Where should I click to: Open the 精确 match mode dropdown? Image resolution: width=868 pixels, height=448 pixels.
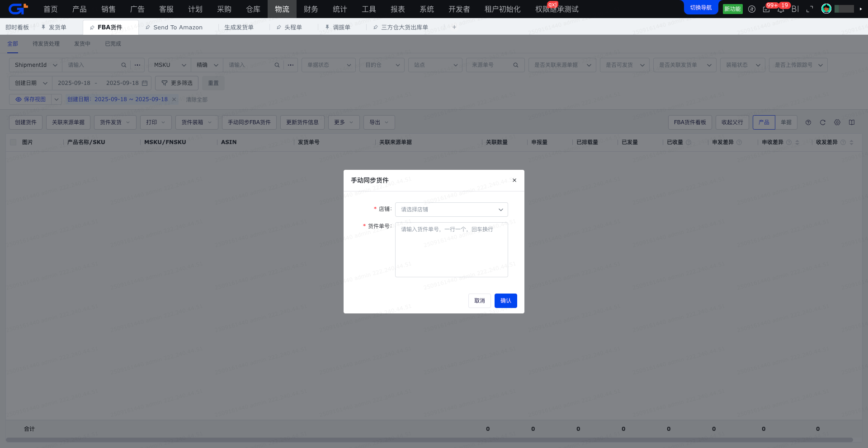coord(207,65)
